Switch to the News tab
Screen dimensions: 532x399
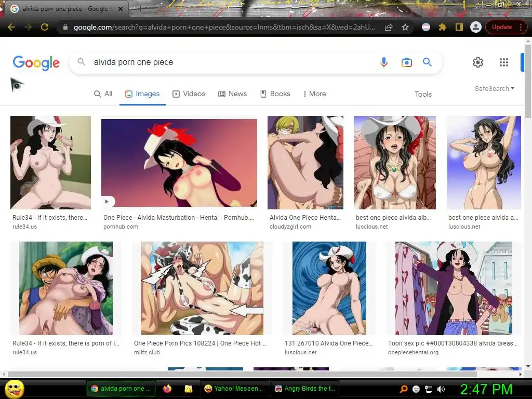click(x=232, y=94)
